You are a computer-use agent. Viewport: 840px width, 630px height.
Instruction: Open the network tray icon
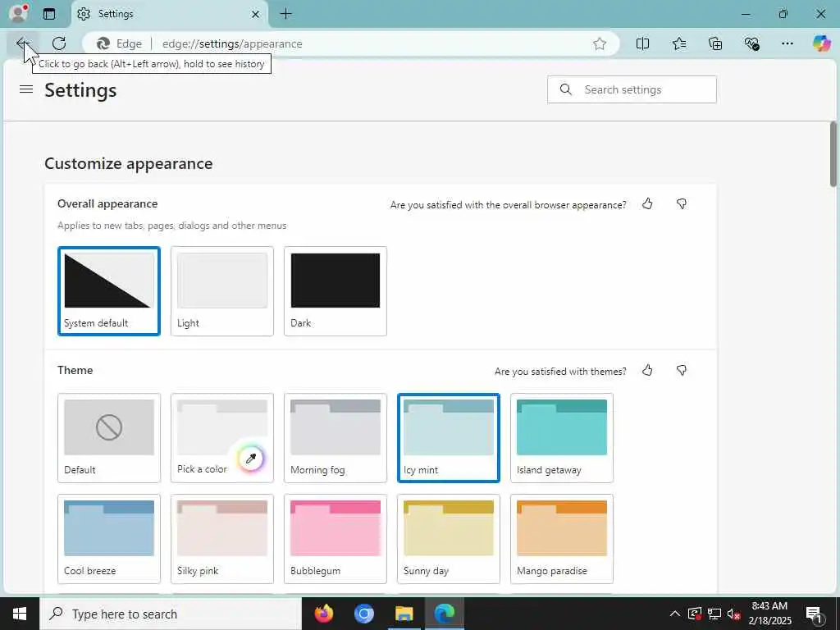[x=714, y=614]
